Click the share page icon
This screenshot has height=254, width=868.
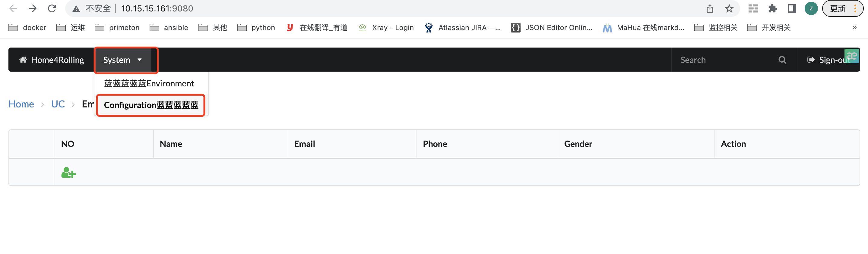click(710, 8)
